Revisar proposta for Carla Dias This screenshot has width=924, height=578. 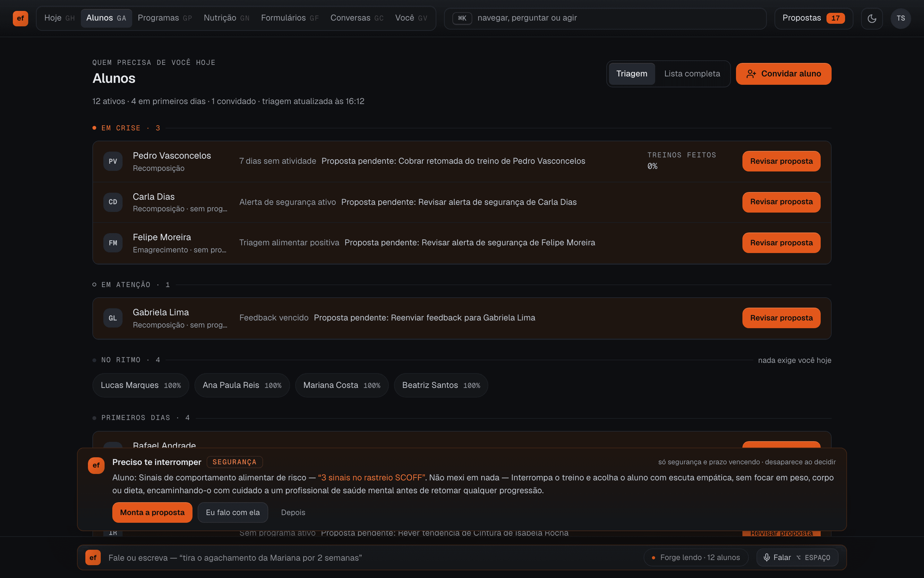[781, 202]
